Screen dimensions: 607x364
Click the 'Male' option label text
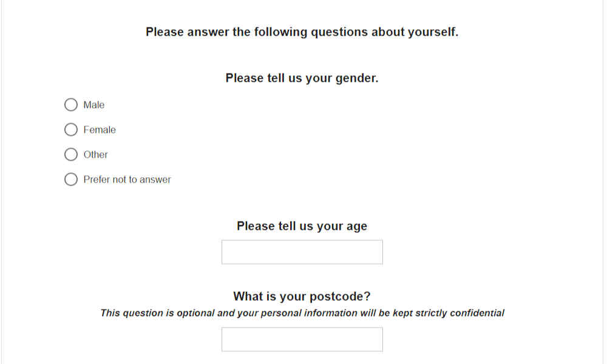click(x=93, y=105)
